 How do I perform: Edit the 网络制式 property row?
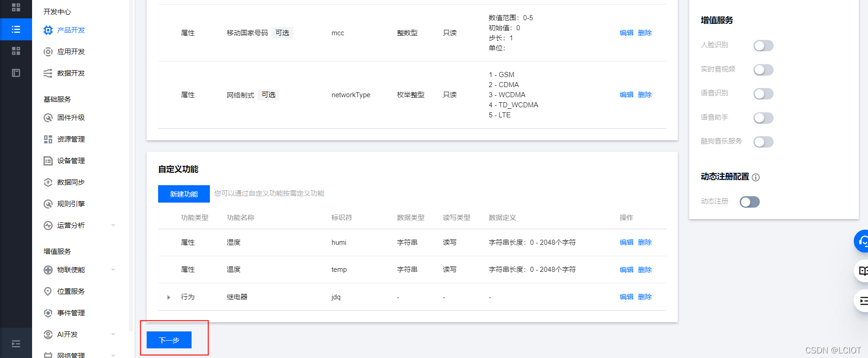pos(626,95)
